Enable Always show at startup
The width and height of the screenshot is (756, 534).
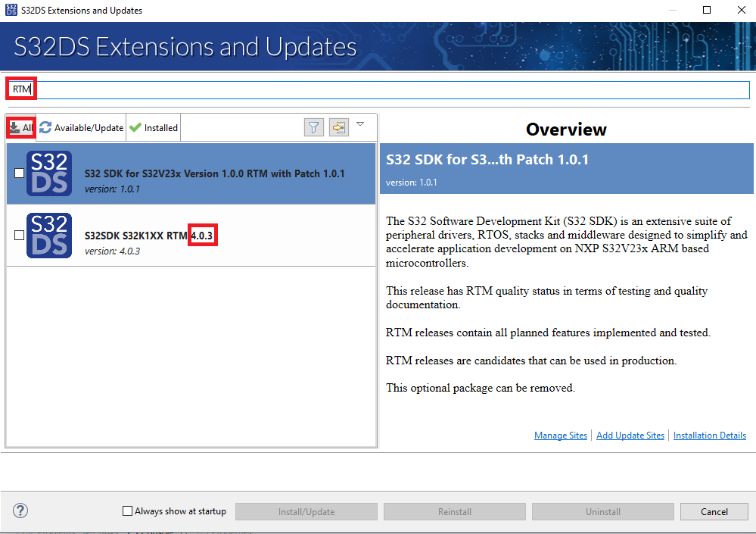[127, 511]
